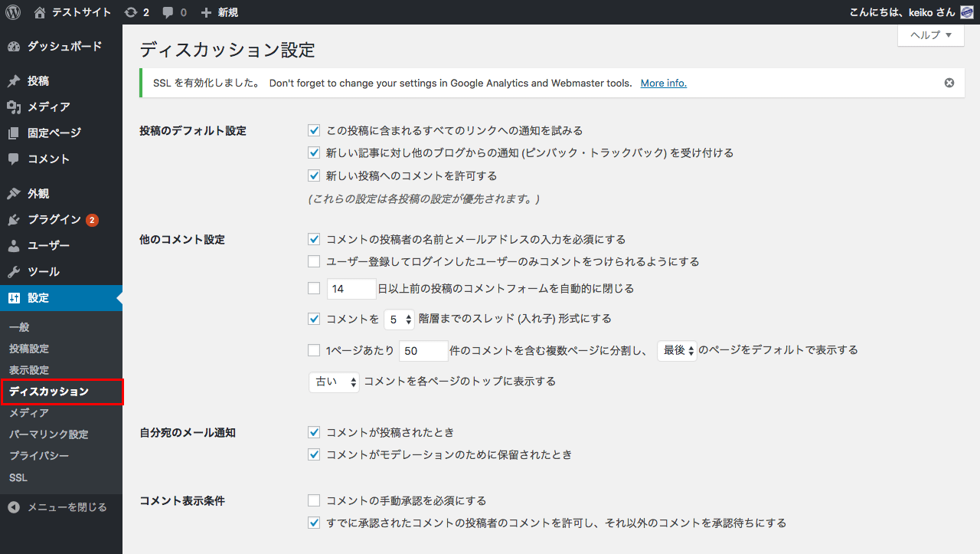Click the keiko user avatar
The image size is (980, 554).
coord(967,12)
